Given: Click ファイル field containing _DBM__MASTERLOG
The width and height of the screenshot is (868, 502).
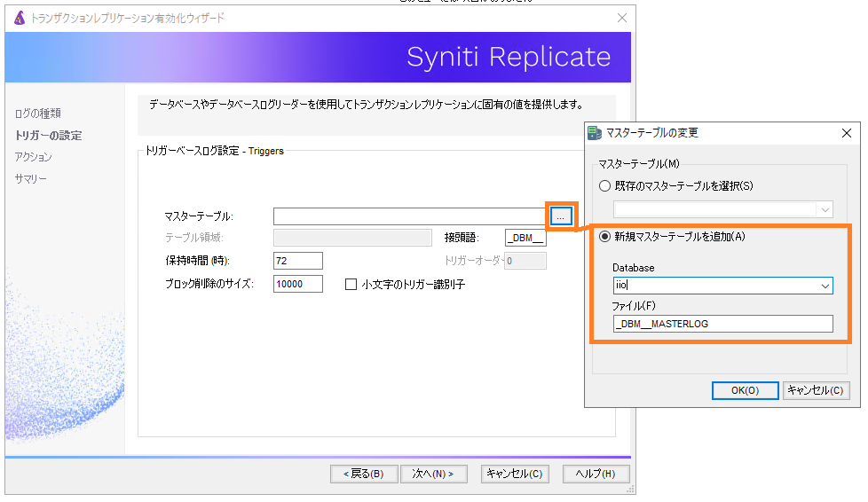Looking at the screenshot, I should click(x=723, y=324).
